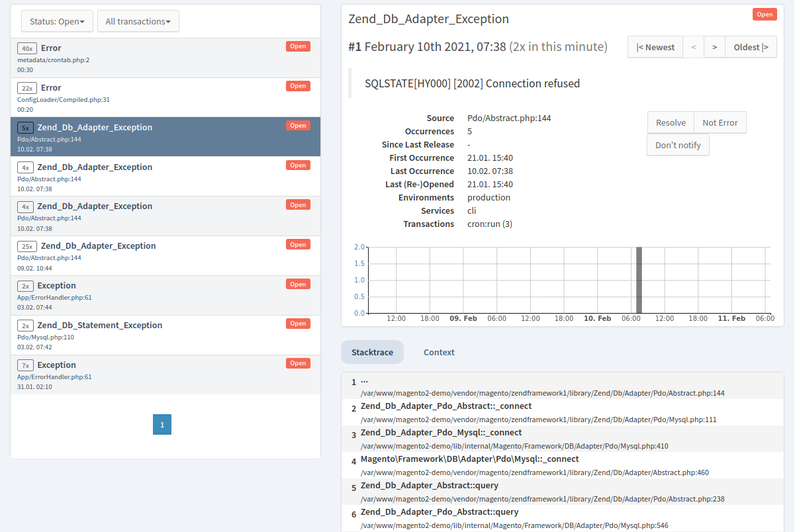Click the Zend_Db_Adapter_Exception detail title

tap(428, 19)
